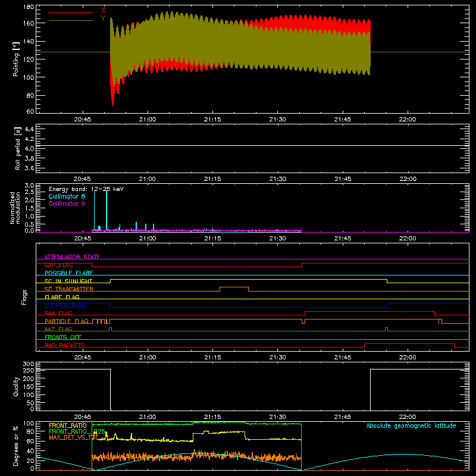The image size is (476, 476).
Task: Click the Pointing axis title
Action: [16, 59]
